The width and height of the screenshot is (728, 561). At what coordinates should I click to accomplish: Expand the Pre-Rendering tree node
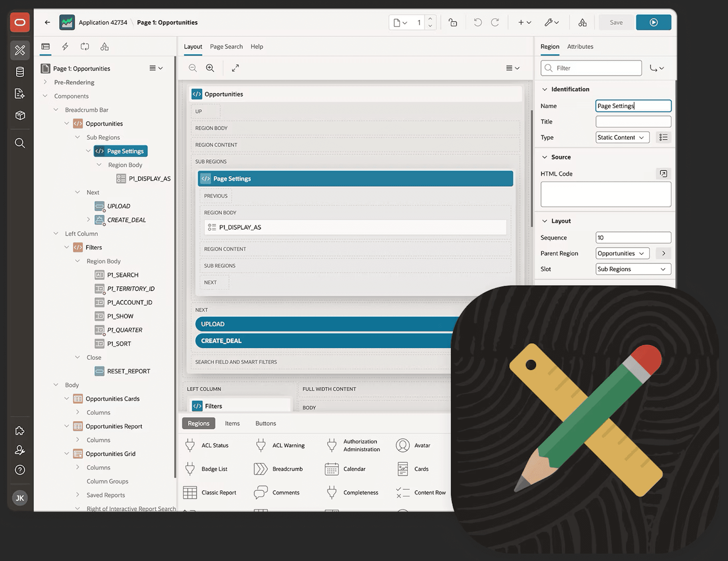tap(45, 82)
